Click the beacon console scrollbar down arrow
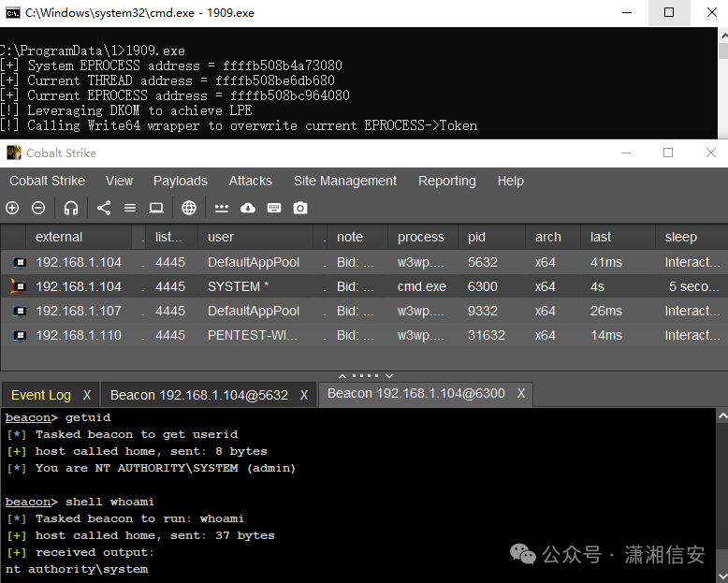This screenshot has height=583, width=728. pos(722,576)
